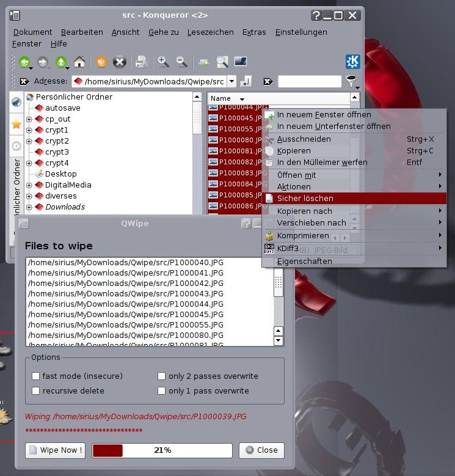Tick only 2 passes overwrite

tap(161, 376)
